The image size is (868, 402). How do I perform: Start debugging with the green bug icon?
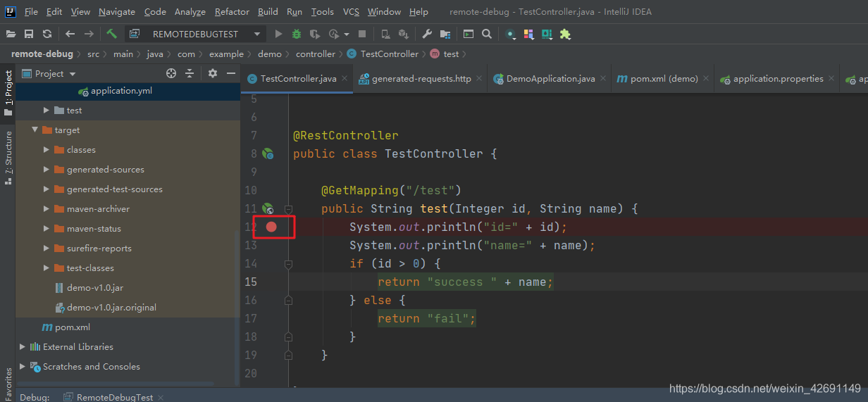tap(297, 34)
